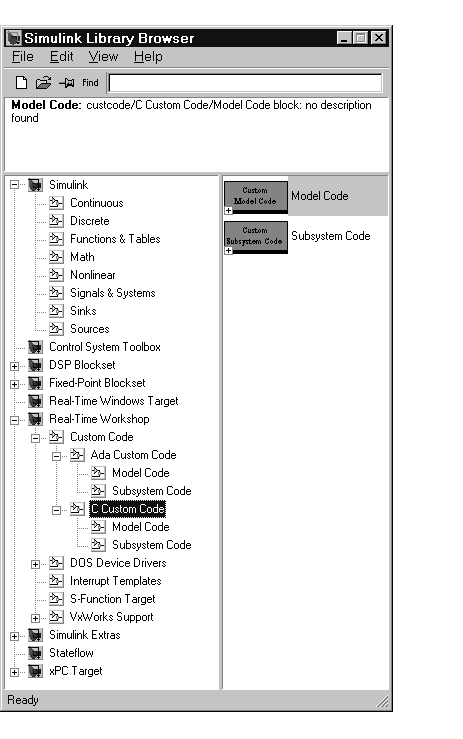Click the Sinks library icon
This screenshot has width=463, height=739.
coord(56,311)
